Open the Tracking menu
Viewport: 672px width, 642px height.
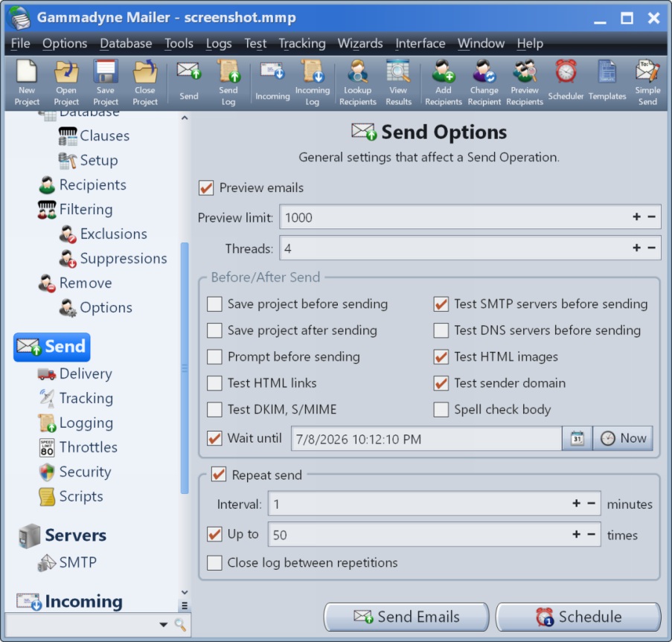301,43
